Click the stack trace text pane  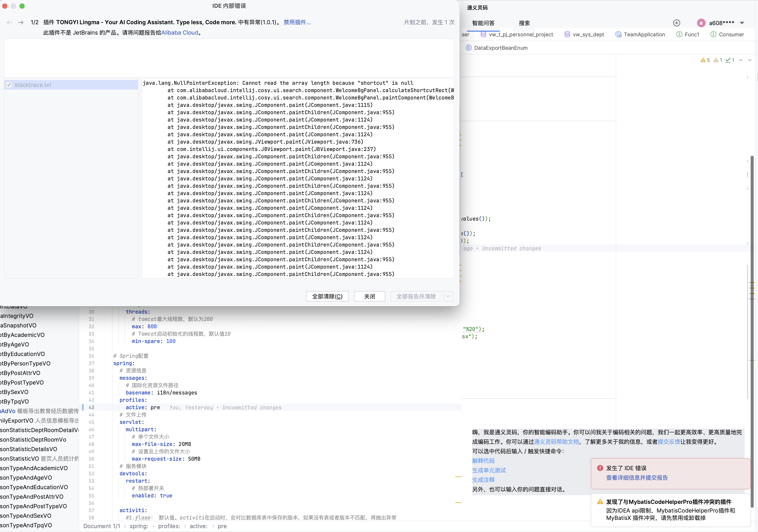298,178
